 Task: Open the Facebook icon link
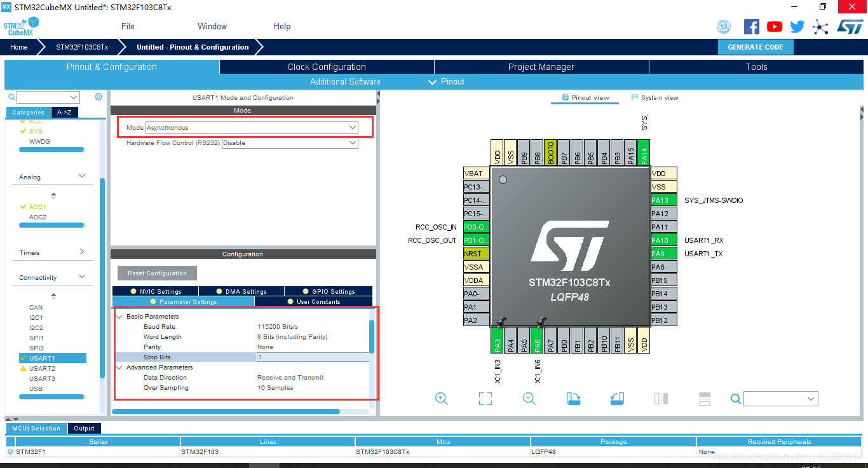(752, 27)
